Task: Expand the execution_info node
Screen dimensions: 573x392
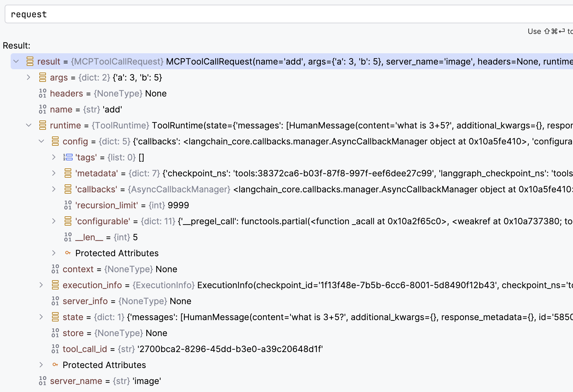Action: [41, 285]
